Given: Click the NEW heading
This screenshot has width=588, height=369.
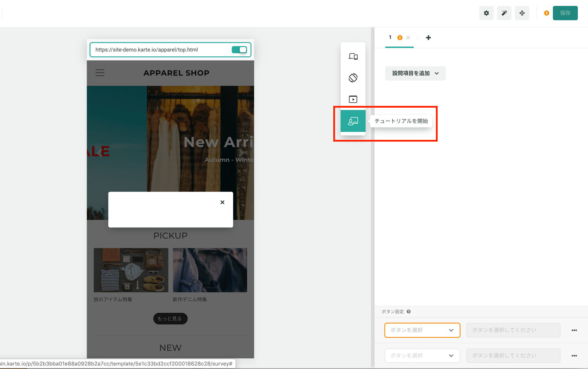Looking at the screenshot, I should pos(170,348).
